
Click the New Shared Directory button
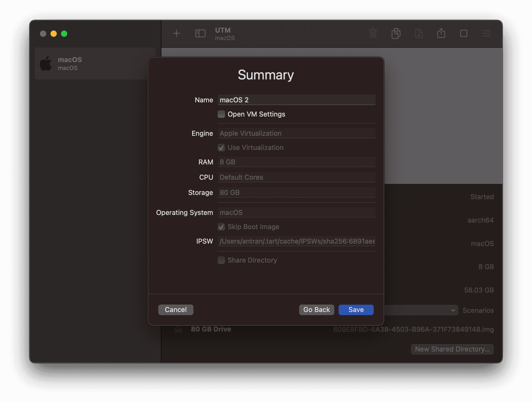point(452,349)
